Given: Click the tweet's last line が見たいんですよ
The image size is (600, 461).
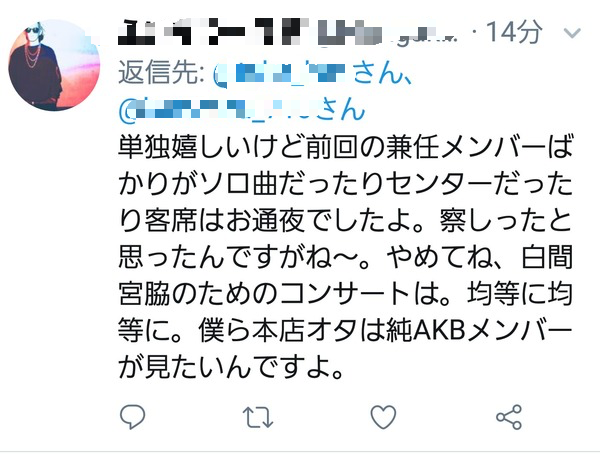Looking at the screenshot, I should [230, 368].
